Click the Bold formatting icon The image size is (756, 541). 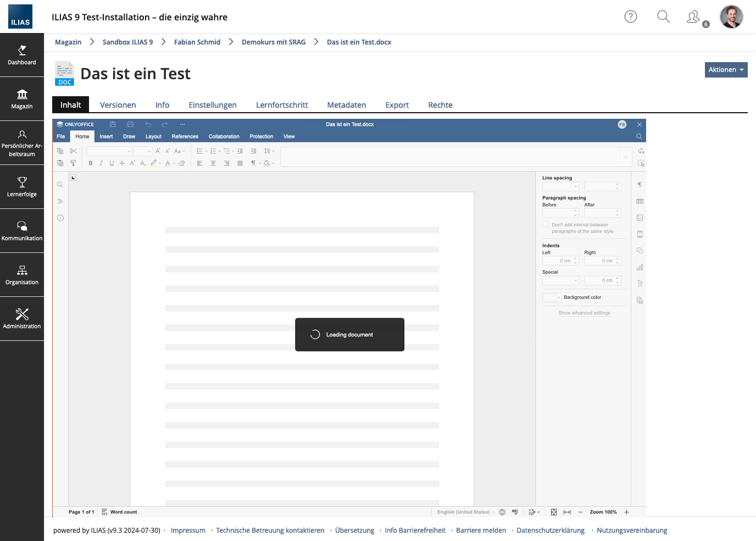[x=91, y=163]
